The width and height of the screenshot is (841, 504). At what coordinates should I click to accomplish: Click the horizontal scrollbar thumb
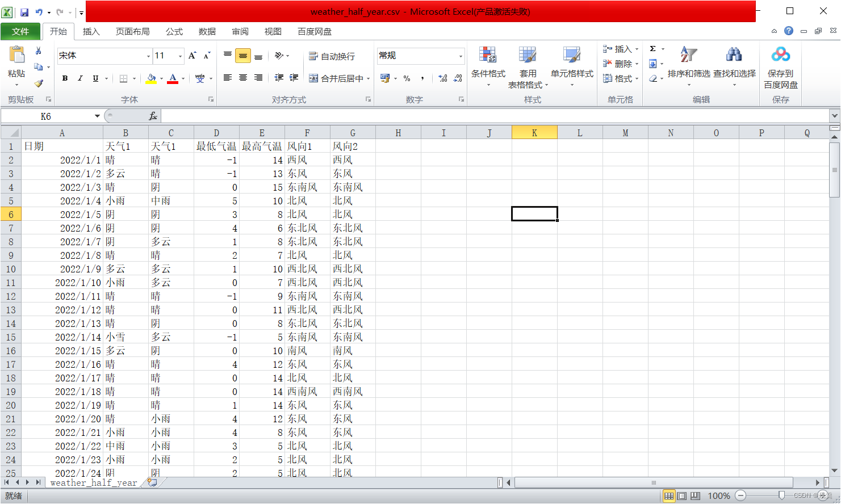[654, 482]
